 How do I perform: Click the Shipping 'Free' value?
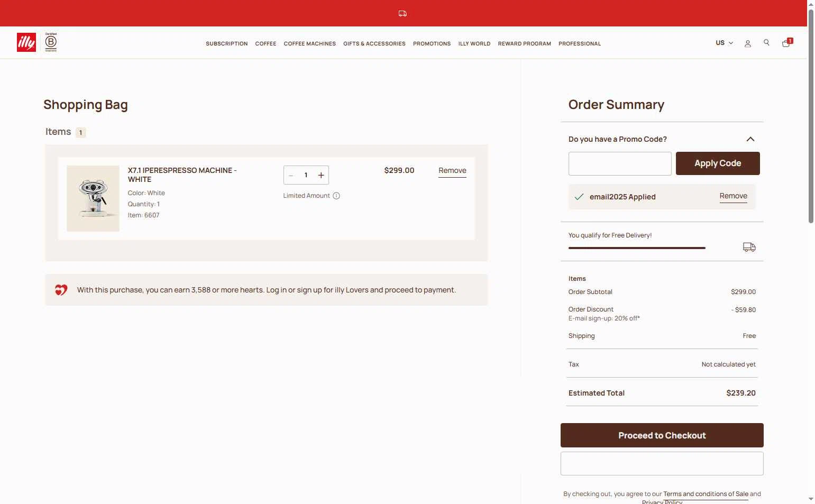749,336
